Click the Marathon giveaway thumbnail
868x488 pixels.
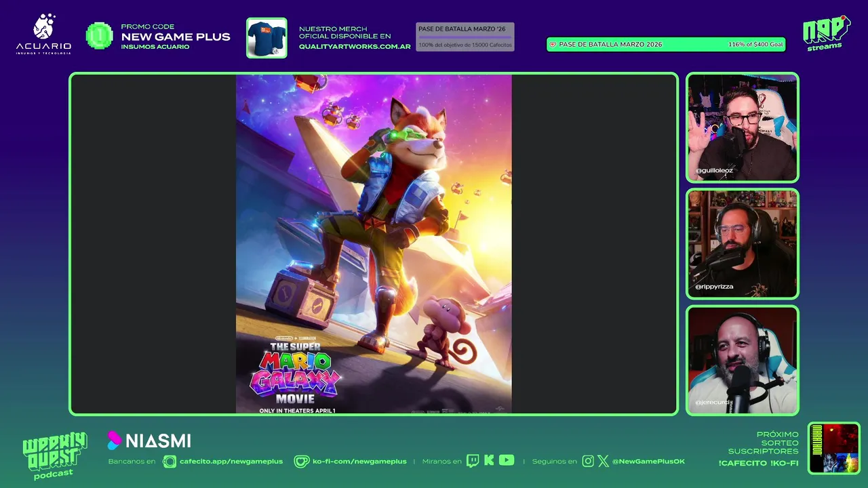coord(834,448)
